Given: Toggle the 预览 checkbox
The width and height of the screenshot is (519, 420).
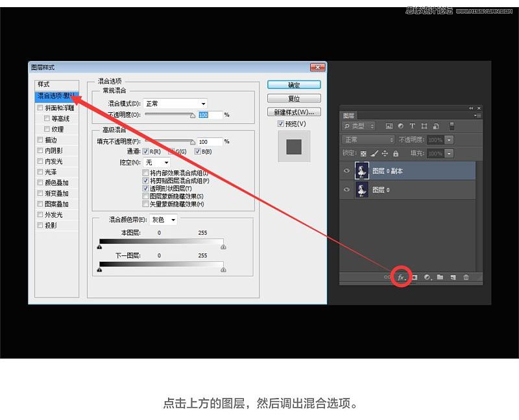Looking at the screenshot, I should point(281,124).
